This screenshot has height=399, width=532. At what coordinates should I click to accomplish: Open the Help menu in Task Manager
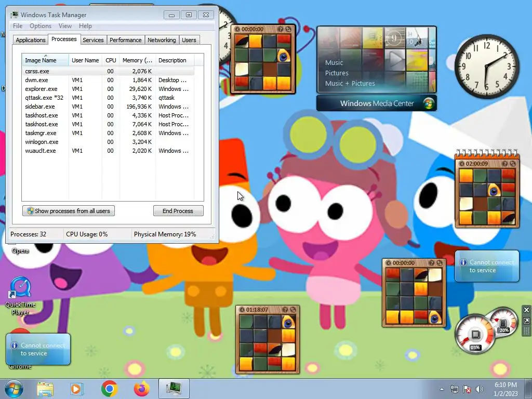[85, 26]
